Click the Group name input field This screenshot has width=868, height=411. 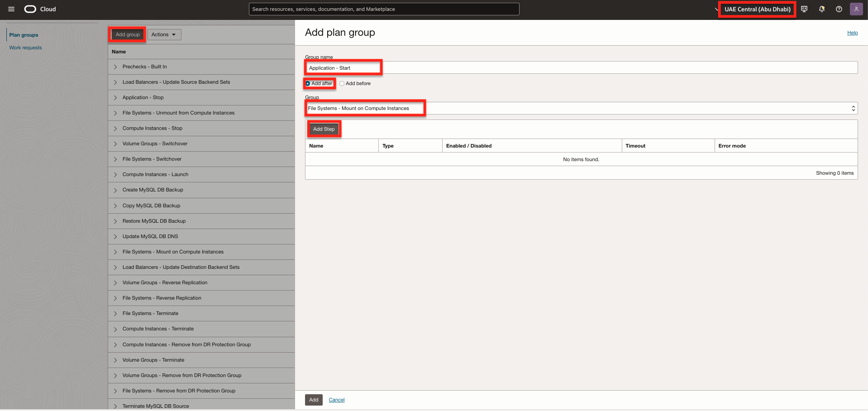click(581, 68)
